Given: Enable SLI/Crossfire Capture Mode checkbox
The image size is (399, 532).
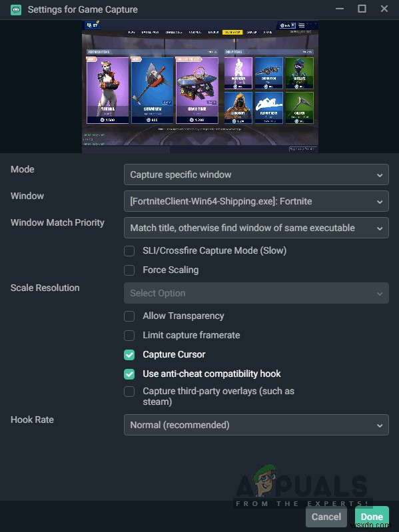Looking at the screenshot, I should 129,251.
